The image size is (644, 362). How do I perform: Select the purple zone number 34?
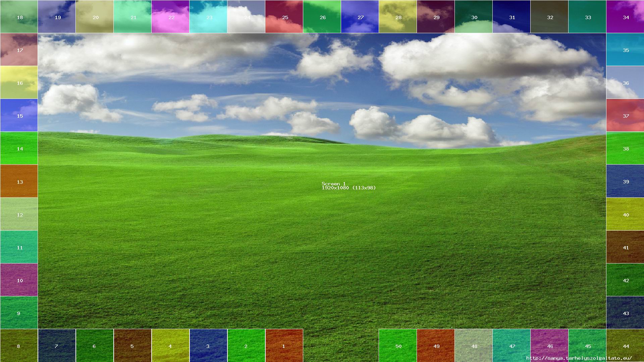tap(625, 16)
